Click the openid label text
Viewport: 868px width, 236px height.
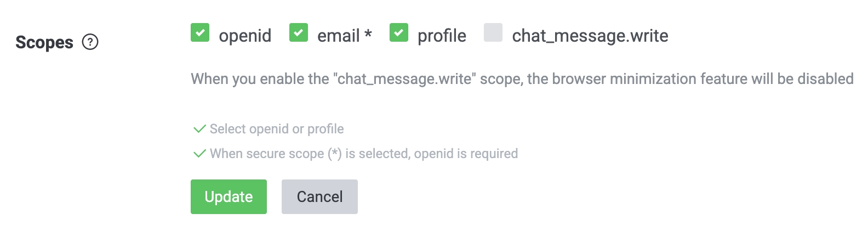(x=245, y=36)
